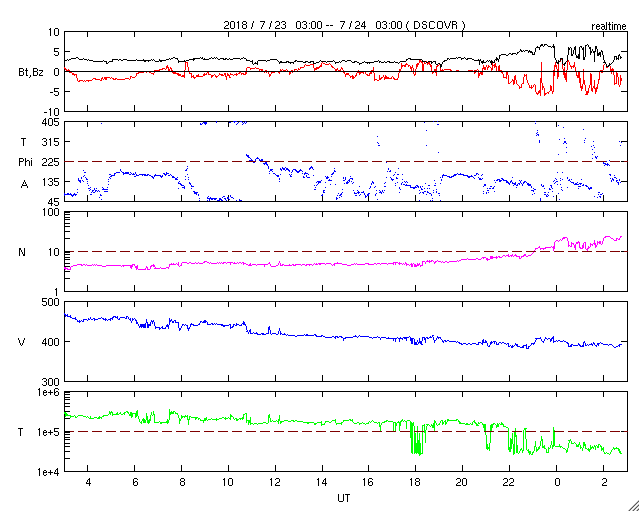This screenshot has width=640, height=512.
Task: Click the '1e+4' temperature tick label
Action: 49,472
